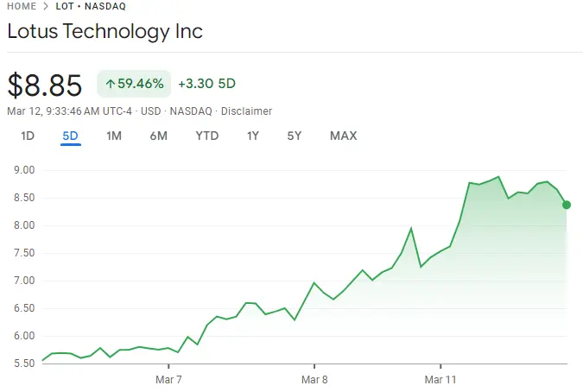This screenshot has height=392, width=583.
Task: Open the Disclaimer link
Action: 246,111
